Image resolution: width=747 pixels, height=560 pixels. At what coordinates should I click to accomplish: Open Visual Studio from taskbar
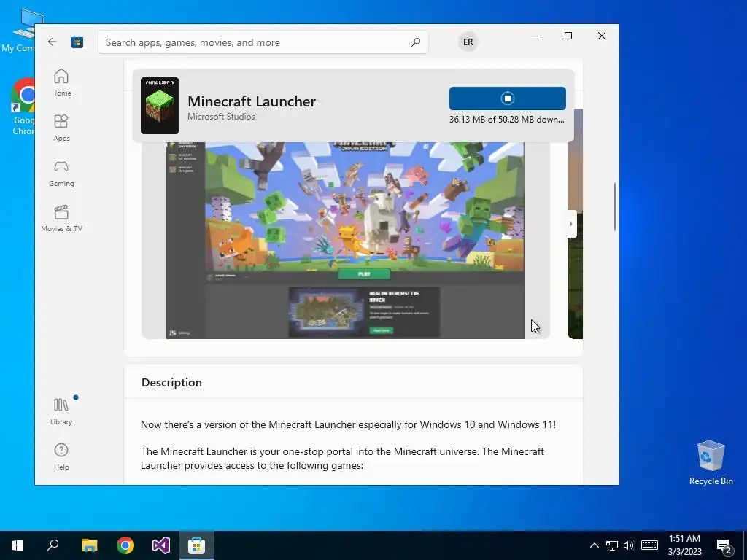click(161, 545)
